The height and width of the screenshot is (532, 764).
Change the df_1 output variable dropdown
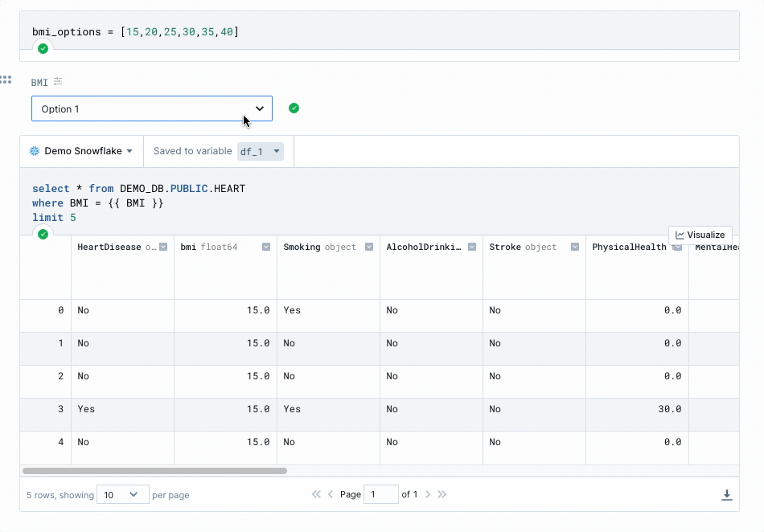point(261,151)
